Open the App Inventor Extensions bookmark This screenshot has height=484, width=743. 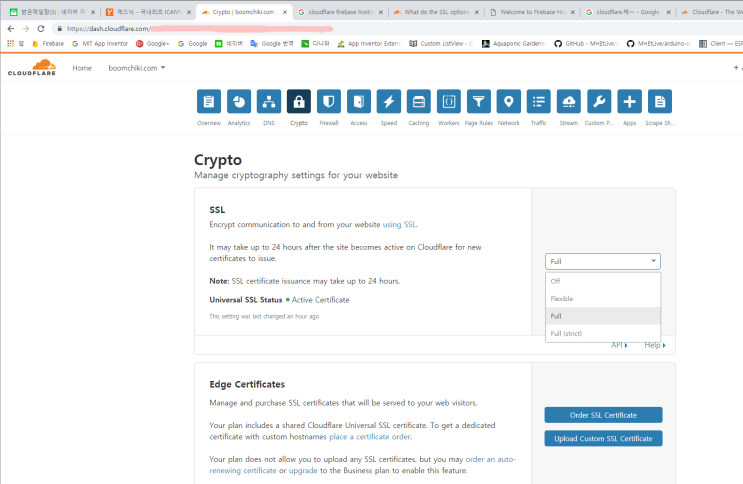point(369,44)
